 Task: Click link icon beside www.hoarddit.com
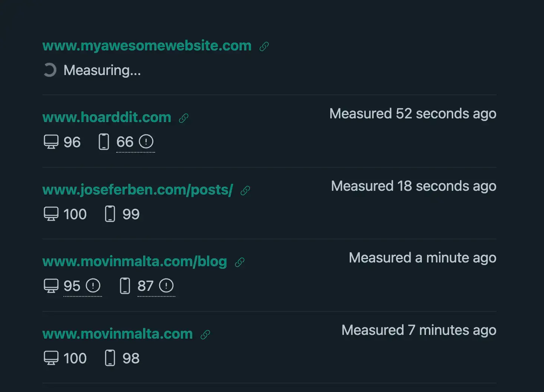click(x=183, y=118)
